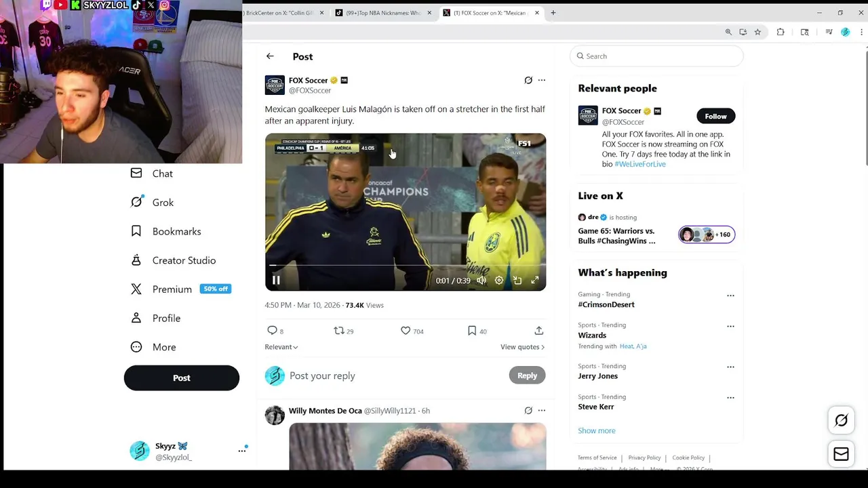
Task: Open the floating messages button
Action: point(841,454)
